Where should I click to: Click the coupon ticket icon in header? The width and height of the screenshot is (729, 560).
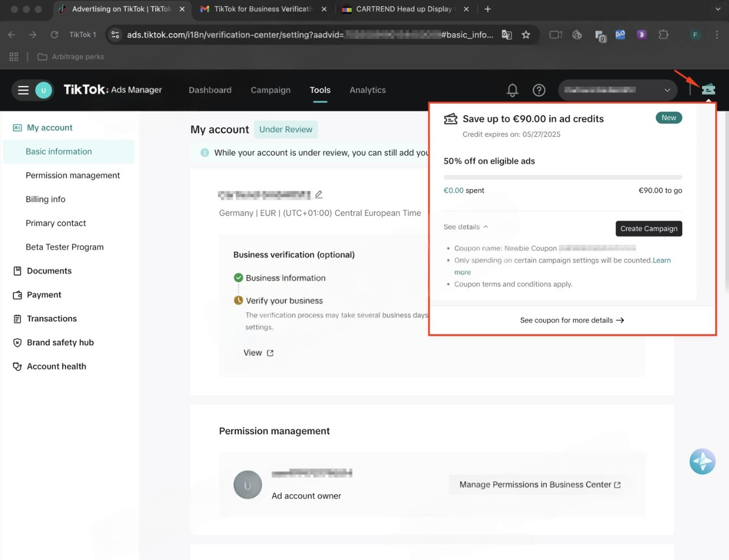[708, 89]
